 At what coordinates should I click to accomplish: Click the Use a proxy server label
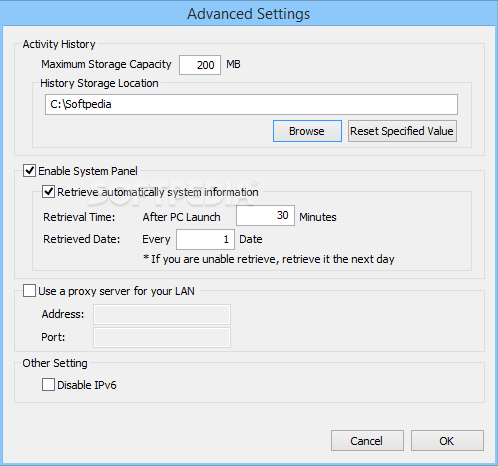tap(116, 291)
